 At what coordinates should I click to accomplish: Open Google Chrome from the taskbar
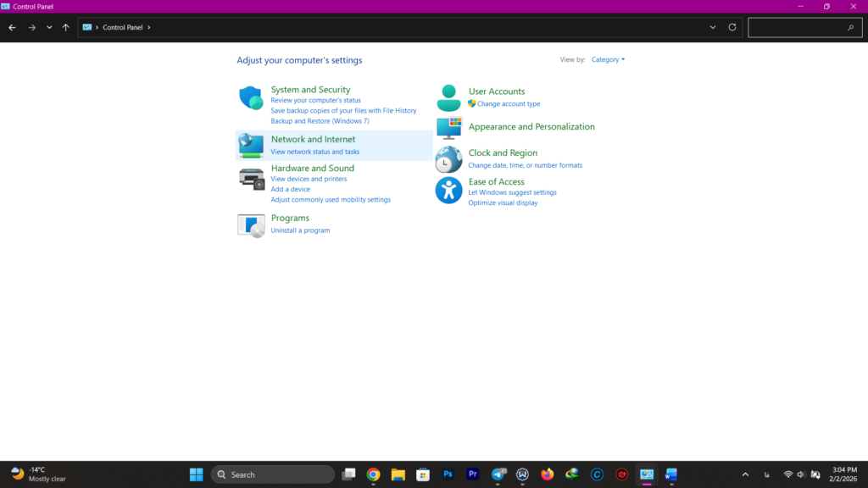(373, 474)
